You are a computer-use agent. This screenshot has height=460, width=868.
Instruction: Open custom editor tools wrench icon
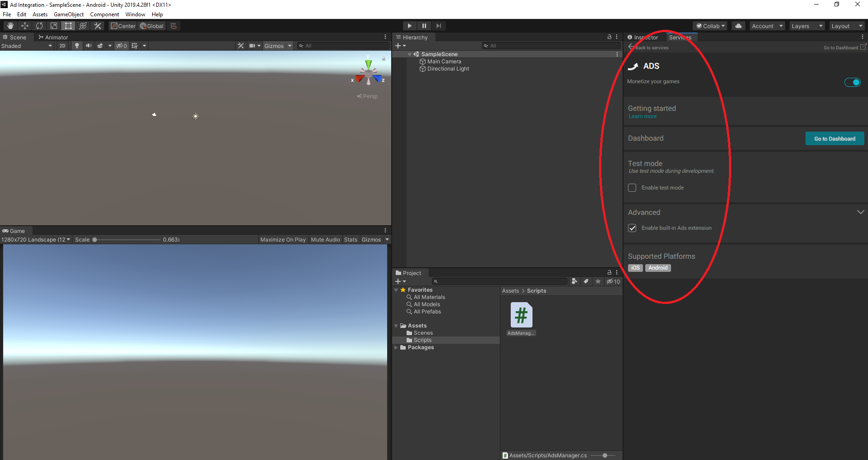tap(97, 26)
